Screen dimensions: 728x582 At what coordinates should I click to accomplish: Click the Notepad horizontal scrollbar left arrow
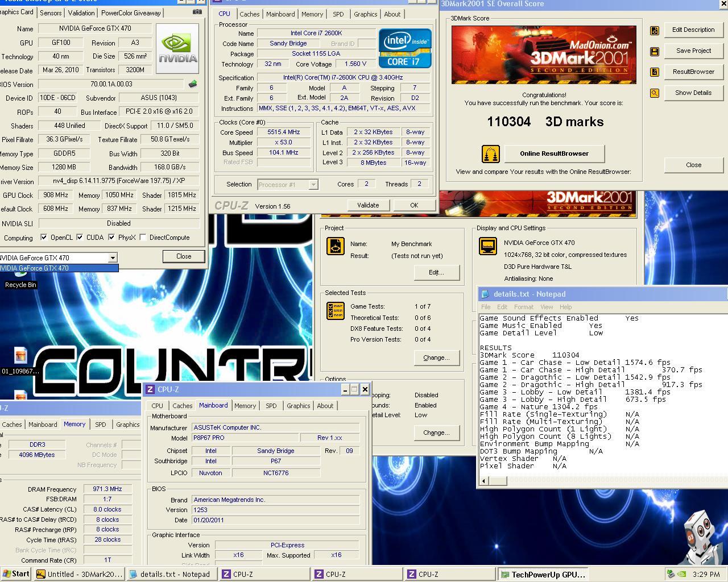(484, 481)
